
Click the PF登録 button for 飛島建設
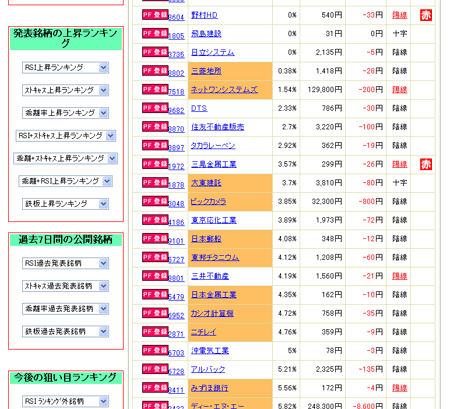pos(155,33)
